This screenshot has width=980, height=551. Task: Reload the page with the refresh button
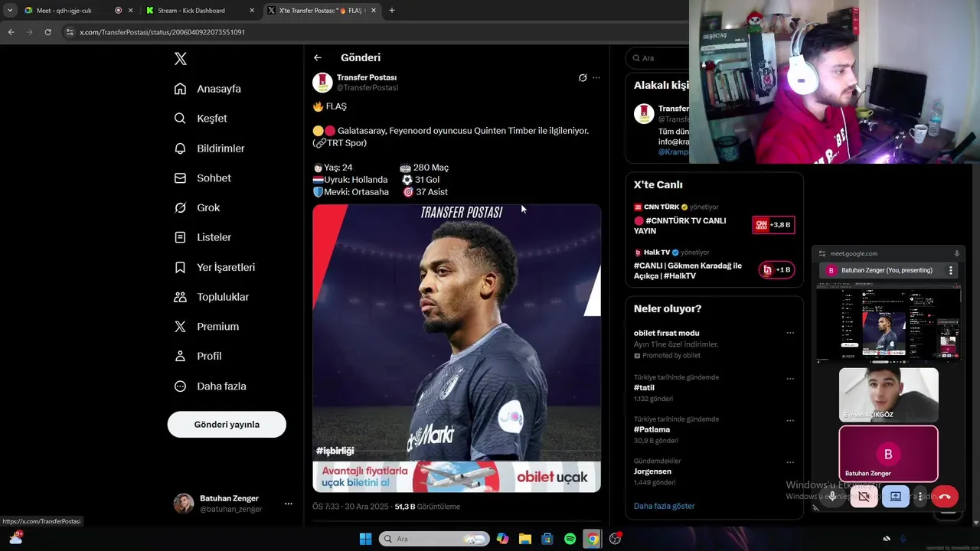[47, 32]
